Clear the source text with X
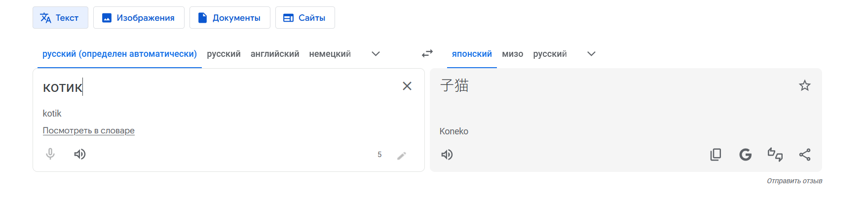The image size is (868, 203). 407,86
